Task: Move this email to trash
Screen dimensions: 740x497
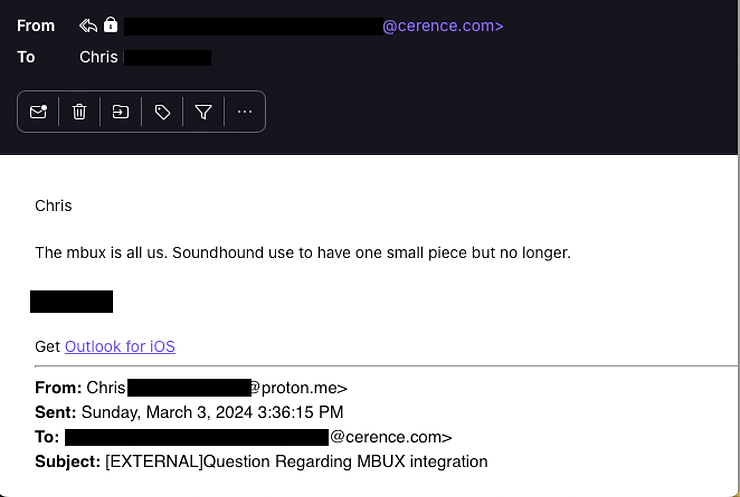Action: pos(80,112)
